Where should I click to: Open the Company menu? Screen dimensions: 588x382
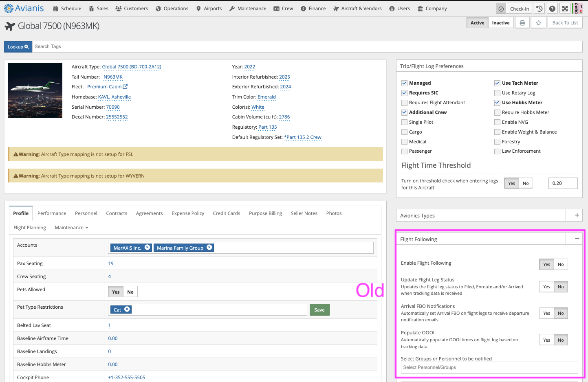(x=432, y=9)
